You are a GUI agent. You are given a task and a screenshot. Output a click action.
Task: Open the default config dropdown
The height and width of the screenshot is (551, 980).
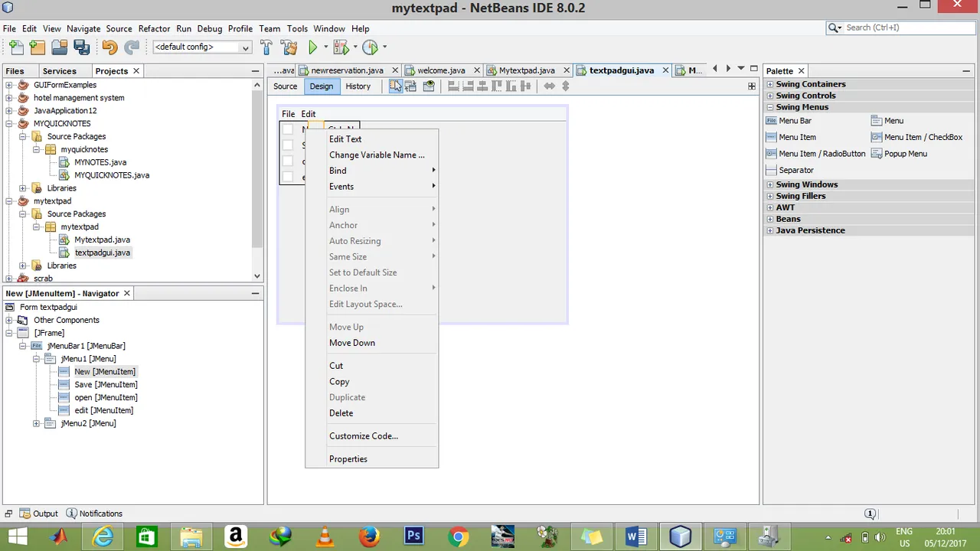(202, 47)
